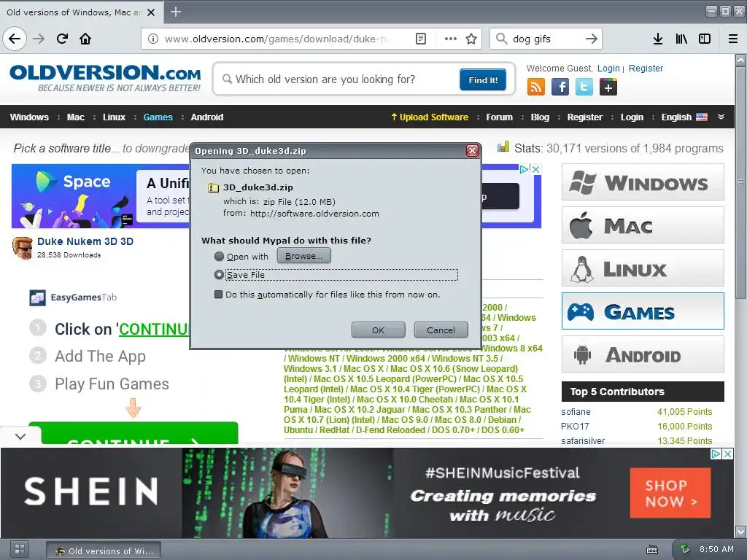Close the Space banner ad X icon
Screen dimensions: 747x560
pos(536,169)
